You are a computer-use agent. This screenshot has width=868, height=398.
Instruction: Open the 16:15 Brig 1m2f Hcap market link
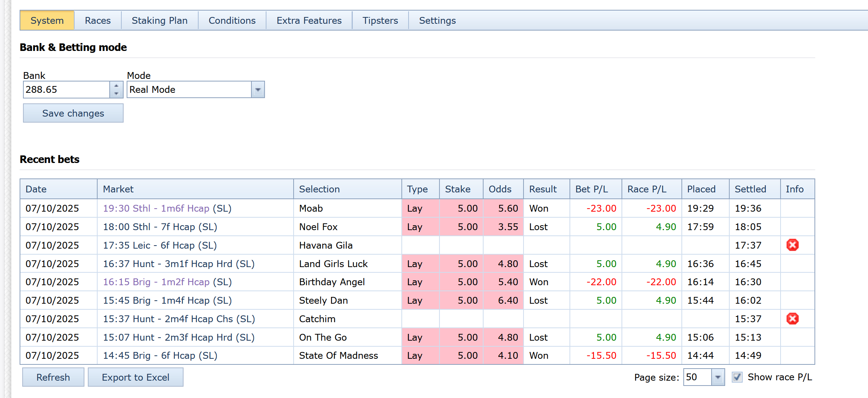tap(156, 282)
